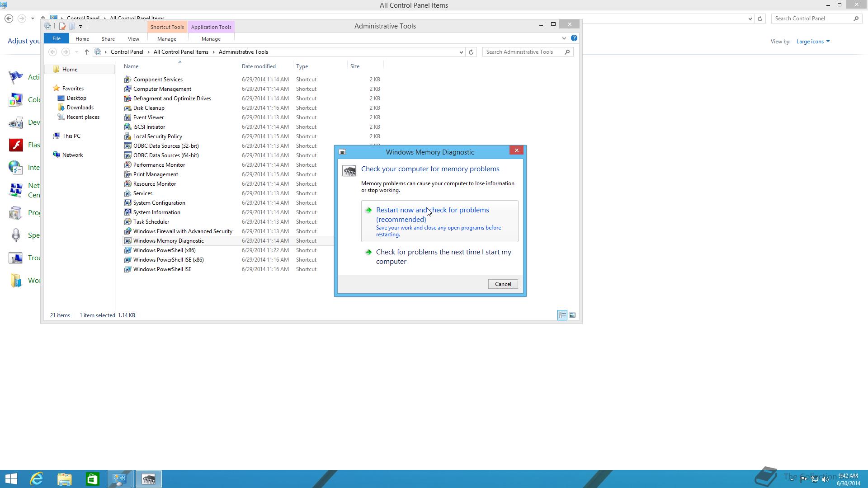Click the Task Scheduler clock icon
Image resolution: width=868 pixels, height=488 pixels.
(127, 222)
